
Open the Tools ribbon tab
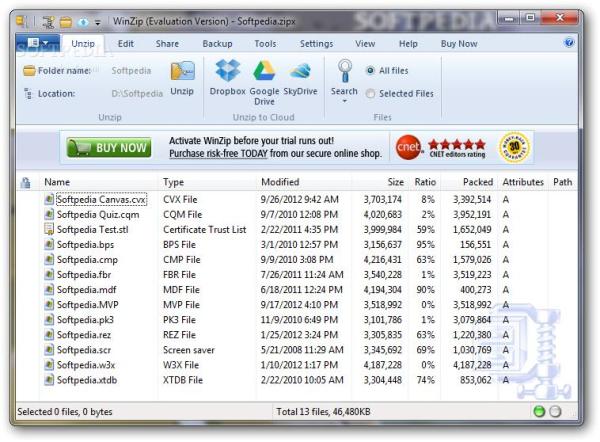tap(265, 44)
